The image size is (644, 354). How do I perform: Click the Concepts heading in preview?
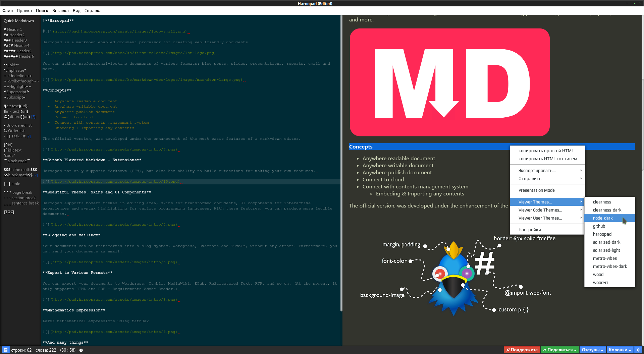click(x=361, y=147)
